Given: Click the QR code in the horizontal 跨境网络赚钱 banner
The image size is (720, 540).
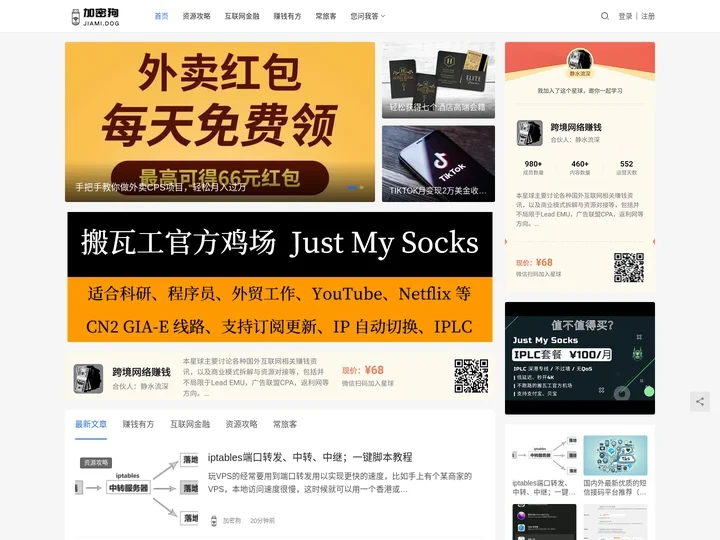Looking at the screenshot, I should pyautogui.click(x=471, y=376).
